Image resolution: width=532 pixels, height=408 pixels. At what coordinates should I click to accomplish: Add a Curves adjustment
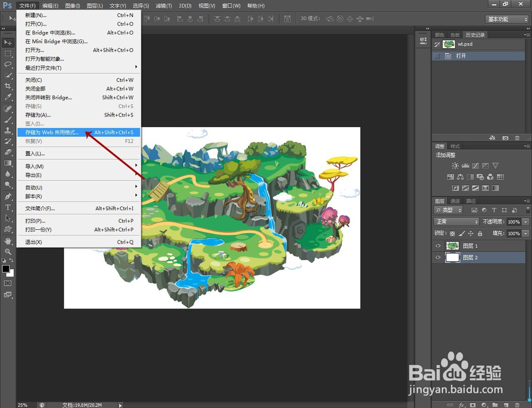475,165
